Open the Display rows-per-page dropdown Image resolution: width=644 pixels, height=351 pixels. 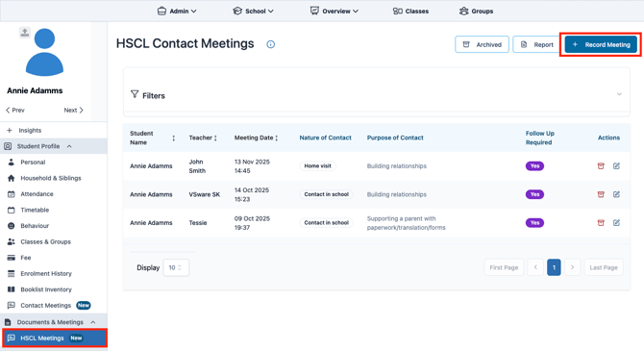click(176, 267)
